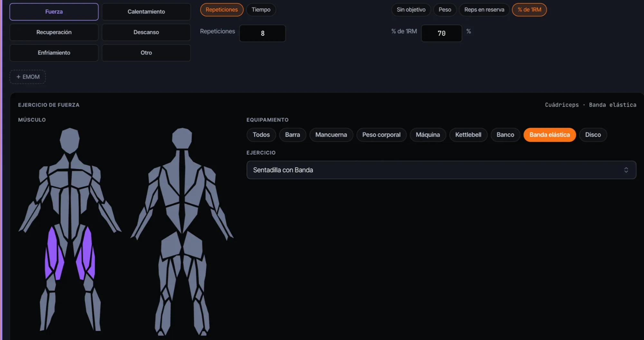This screenshot has width=644, height=340.
Task: Filter equipment by Disco
Action: tap(593, 135)
